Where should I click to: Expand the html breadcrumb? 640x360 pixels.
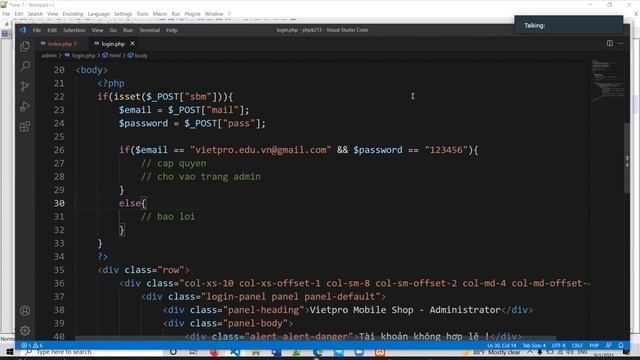pyautogui.click(x=115, y=56)
